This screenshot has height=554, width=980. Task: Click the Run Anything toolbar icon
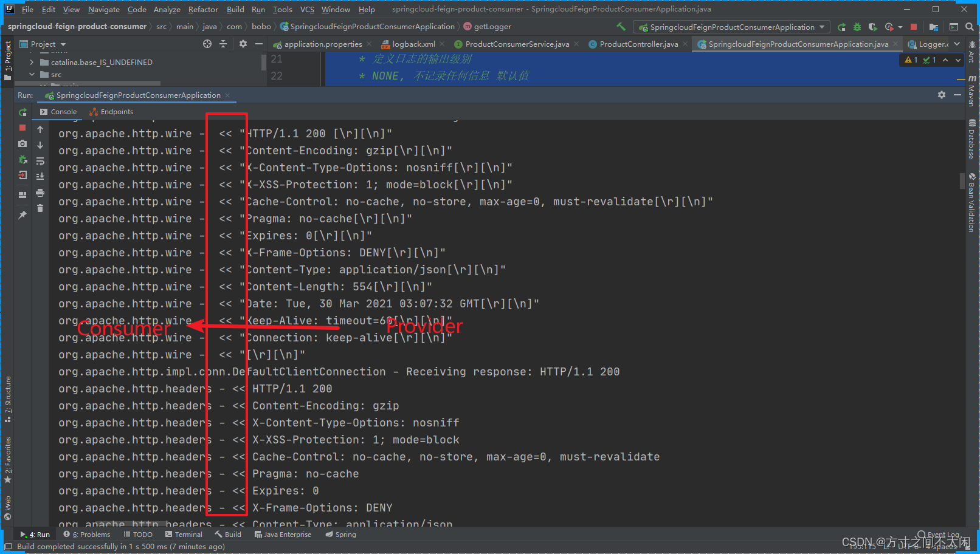pos(954,27)
